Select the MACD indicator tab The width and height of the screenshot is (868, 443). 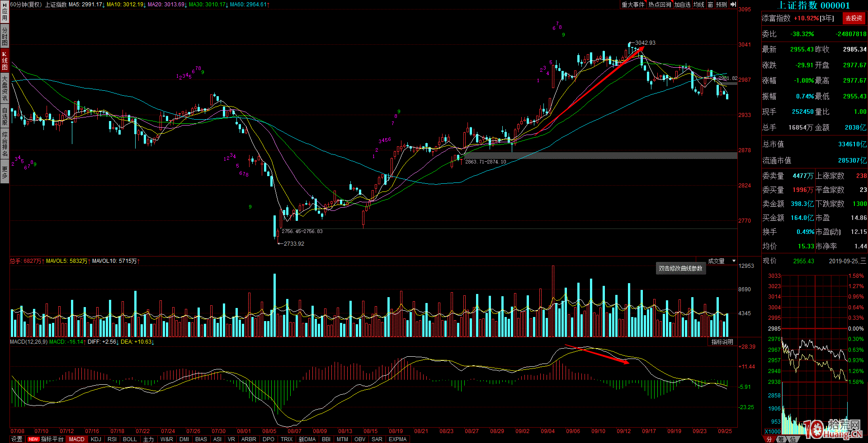76,439
